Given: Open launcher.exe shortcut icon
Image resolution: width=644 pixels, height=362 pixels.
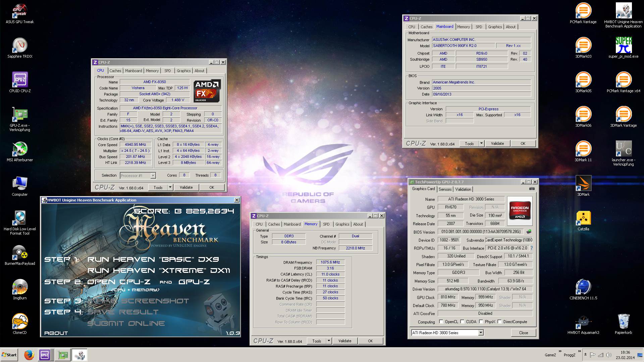Looking at the screenshot, I should (624, 154).
